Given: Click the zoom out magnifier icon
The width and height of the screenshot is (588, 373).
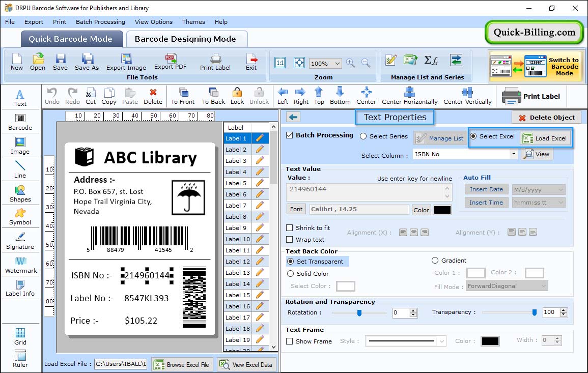Looking at the screenshot, I should click(x=366, y=63).
